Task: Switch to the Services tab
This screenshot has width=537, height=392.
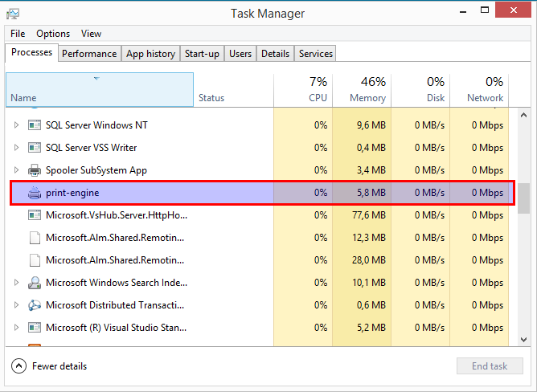Action: tap(316, 54)
